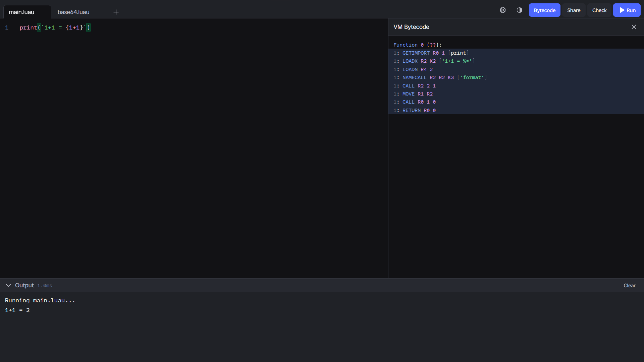Add a new file tab with plus icon
This screenshot has width=644, height=362.
click(116, 12)
